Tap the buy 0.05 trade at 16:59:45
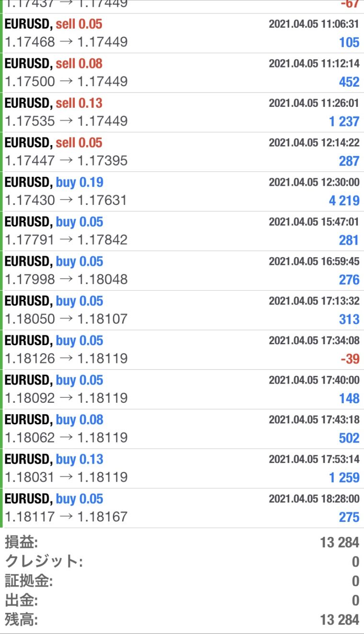 point(182,271)
